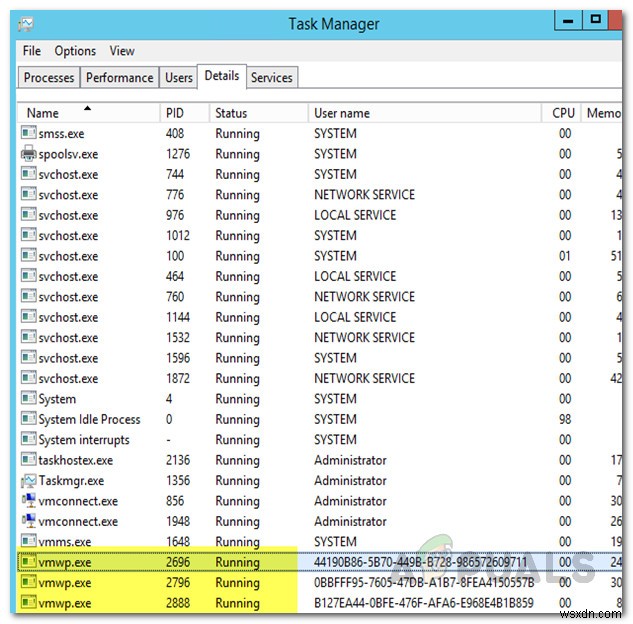Click LOCAL SERVICE user for PID 976
The image size is (633, 624).
(355, 215)
